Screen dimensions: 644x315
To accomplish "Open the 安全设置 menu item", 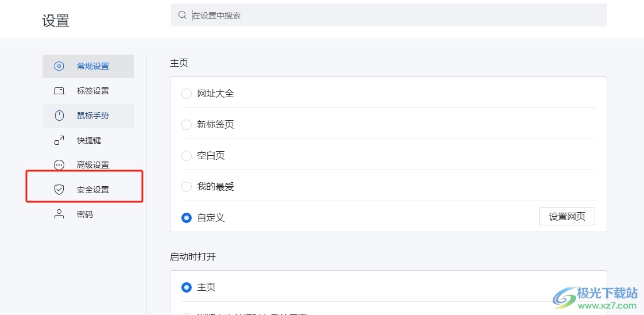I will point(93,190).
